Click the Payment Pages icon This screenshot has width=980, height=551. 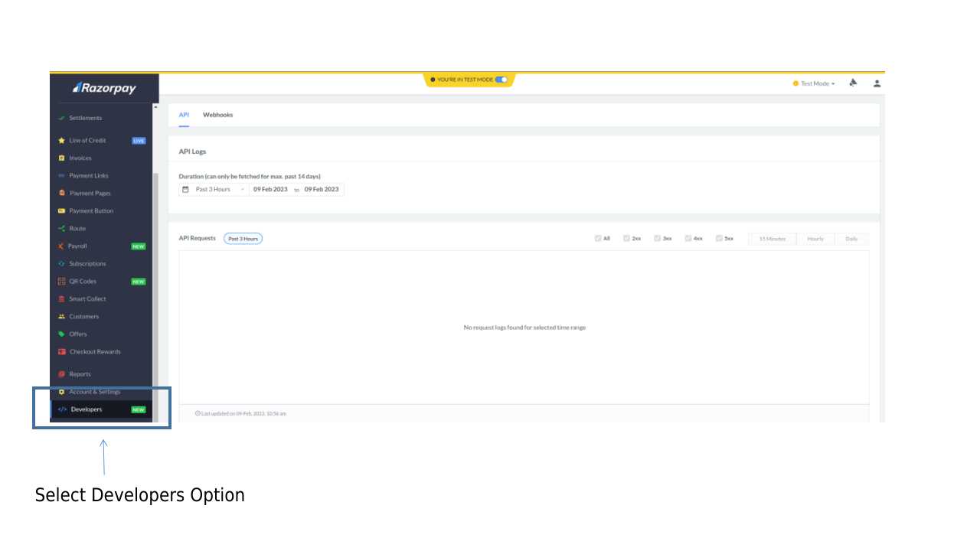click(x=61, y=193)
